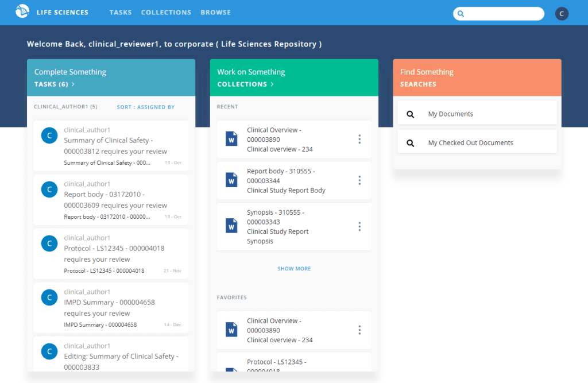Screen dimensions: 588x383
Task: Switch to the TASKS menu item
Action: [x=121, y=12]
